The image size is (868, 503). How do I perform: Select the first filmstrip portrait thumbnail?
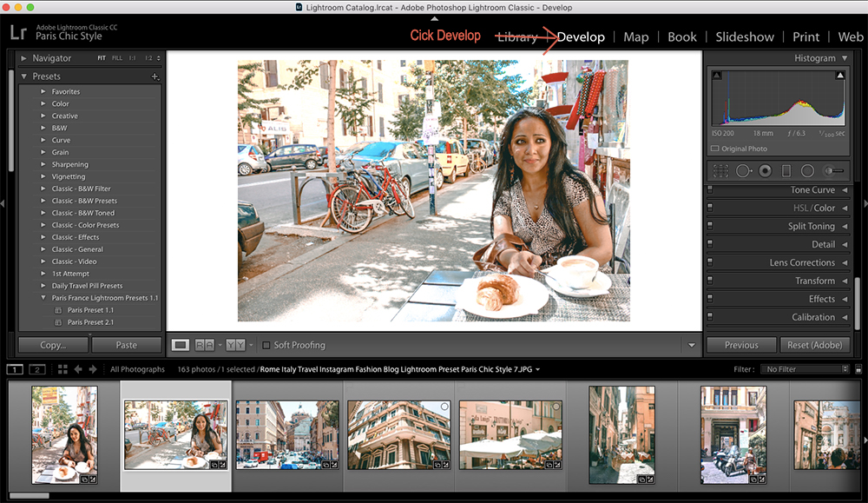pyautogui.click(x=64, y=435)
